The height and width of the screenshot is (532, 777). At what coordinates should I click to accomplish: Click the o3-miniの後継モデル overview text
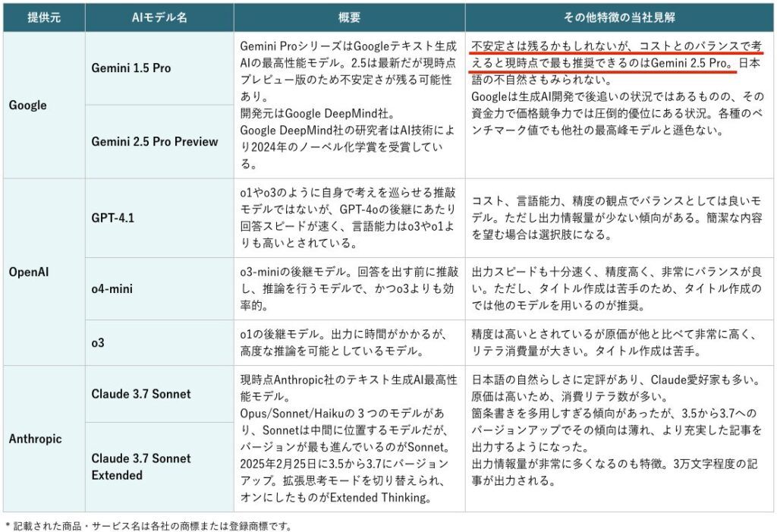coord(349,288)
